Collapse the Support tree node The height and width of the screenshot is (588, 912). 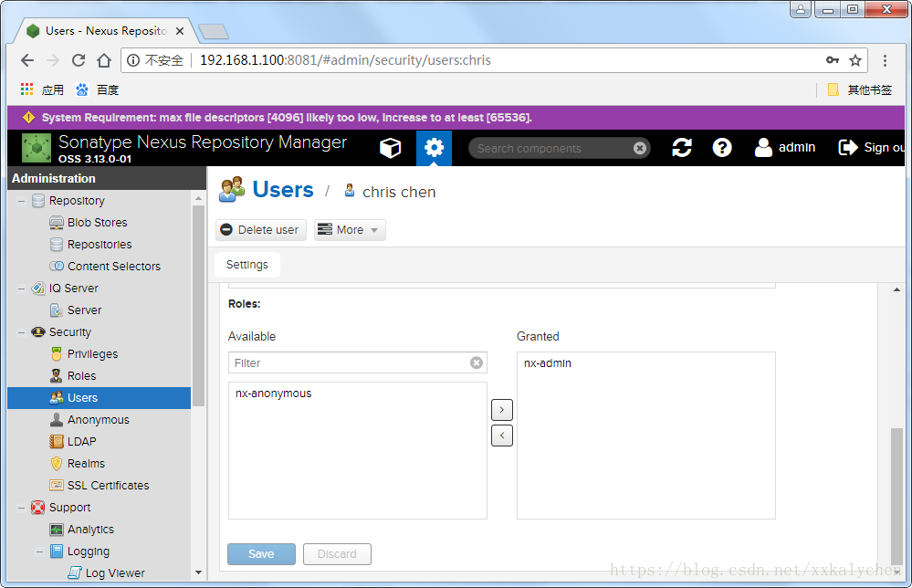[x=22, y=508]
